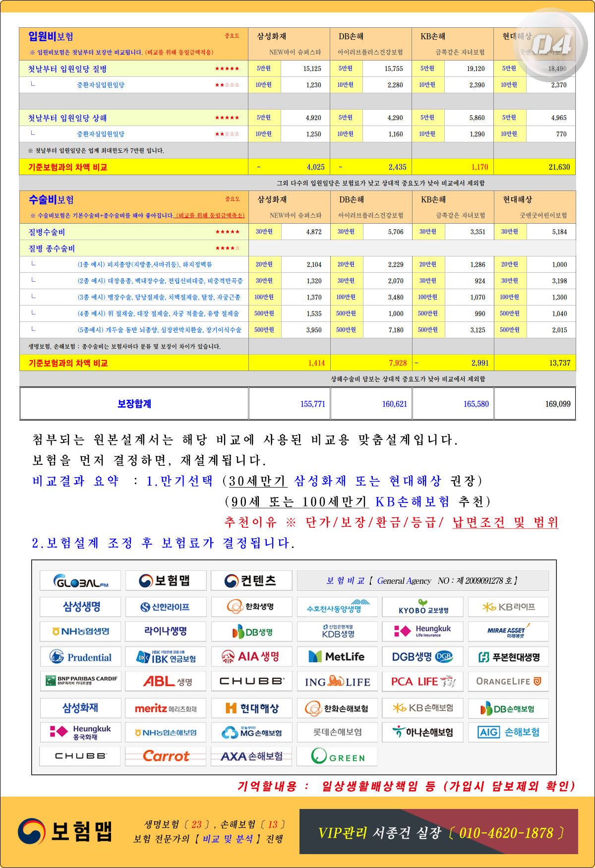Click the GLOBAL FM logo
Image resolution: width=595 pixels, height=868 pixels.
[x=80, y=581]
